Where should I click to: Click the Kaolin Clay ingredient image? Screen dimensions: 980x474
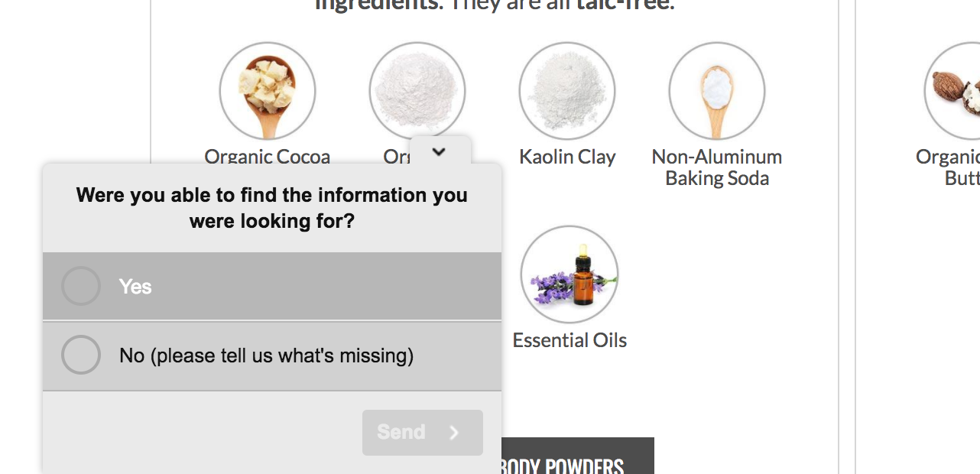coord(567,90)
